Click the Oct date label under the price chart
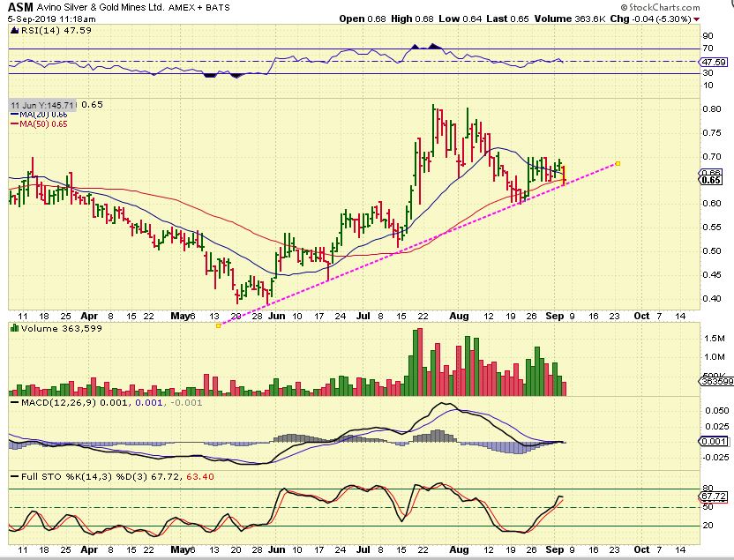This screenshot has width=734, height=560. (x=641, y=316)
